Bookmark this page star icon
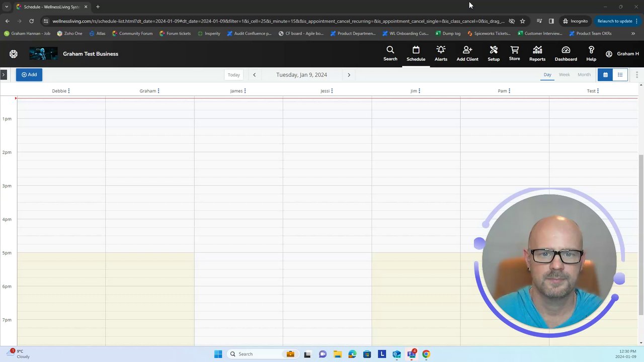This screenshot has width=644, height=362. click(523, 21)
